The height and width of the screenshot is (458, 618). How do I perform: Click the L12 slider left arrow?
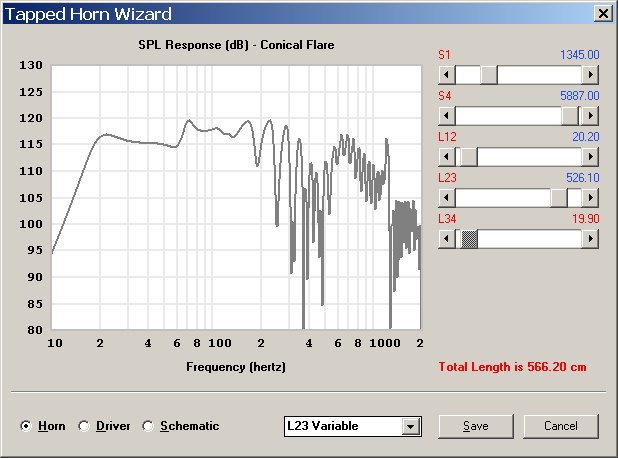tap(447, 156)
